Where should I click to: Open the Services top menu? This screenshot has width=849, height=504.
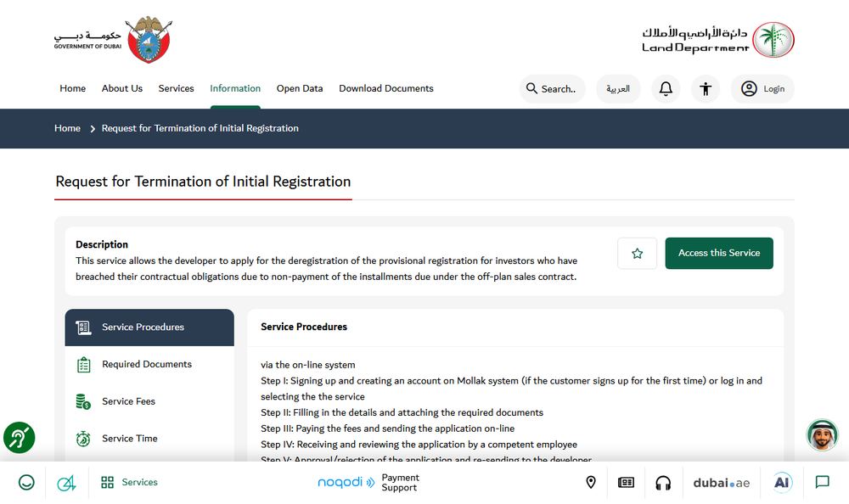[176, 88]
